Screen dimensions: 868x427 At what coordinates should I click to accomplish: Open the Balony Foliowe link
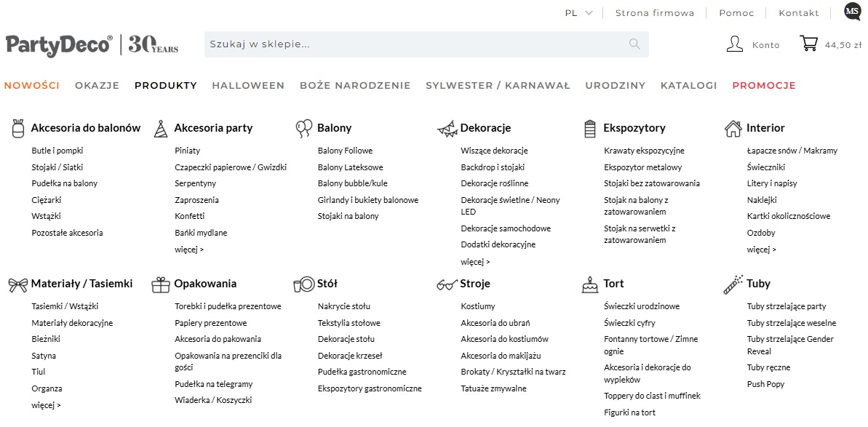[x=345, y=151]
